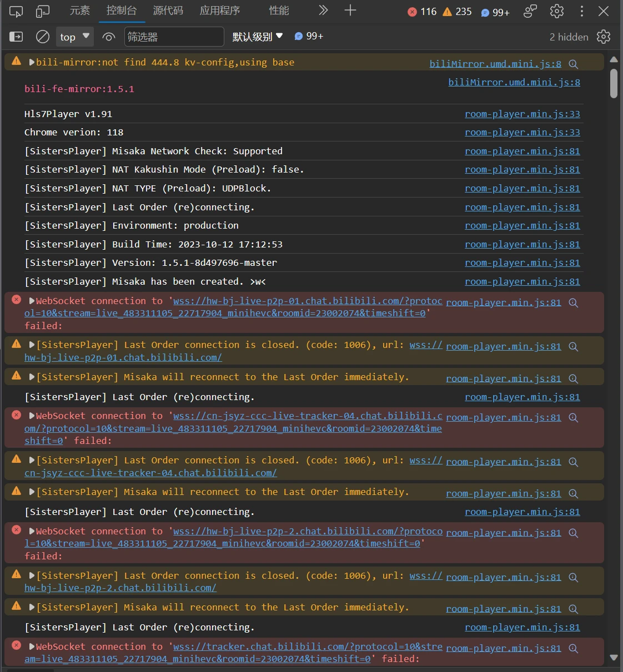Expand first Misaka will reconnect warning
623x672 pixels.
pyautogui.click(x=32, y=377)
